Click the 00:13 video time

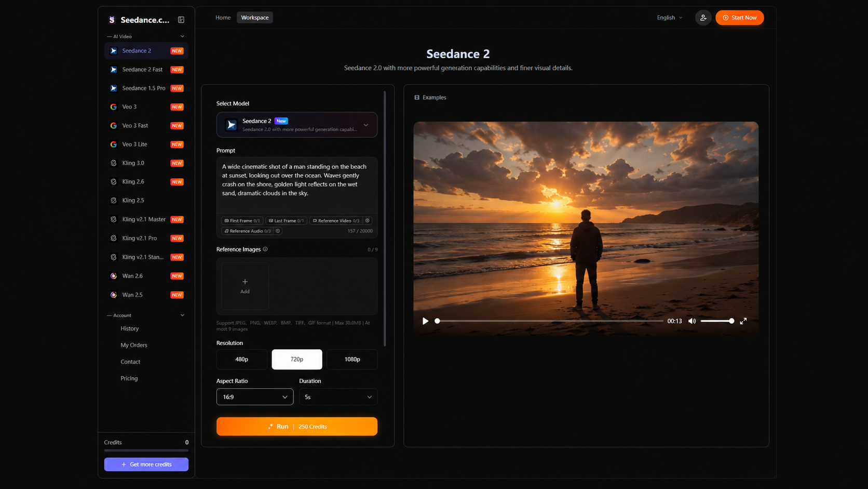675,321
